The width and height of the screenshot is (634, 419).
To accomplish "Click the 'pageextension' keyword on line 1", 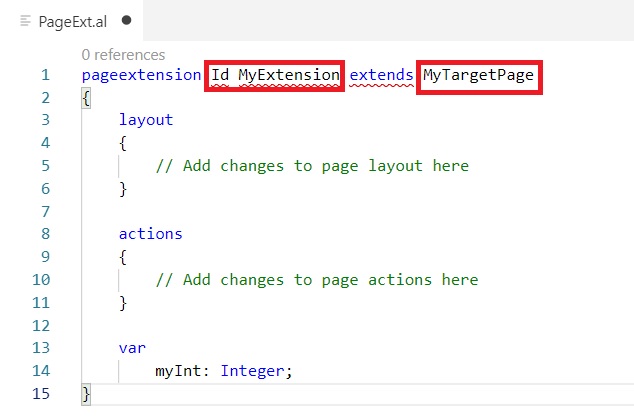I will [x=141, y=75].
